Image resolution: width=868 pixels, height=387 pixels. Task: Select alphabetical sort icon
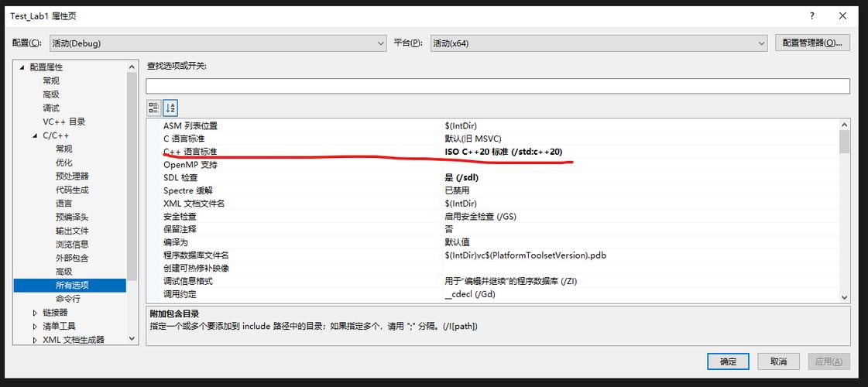(170, 108)
